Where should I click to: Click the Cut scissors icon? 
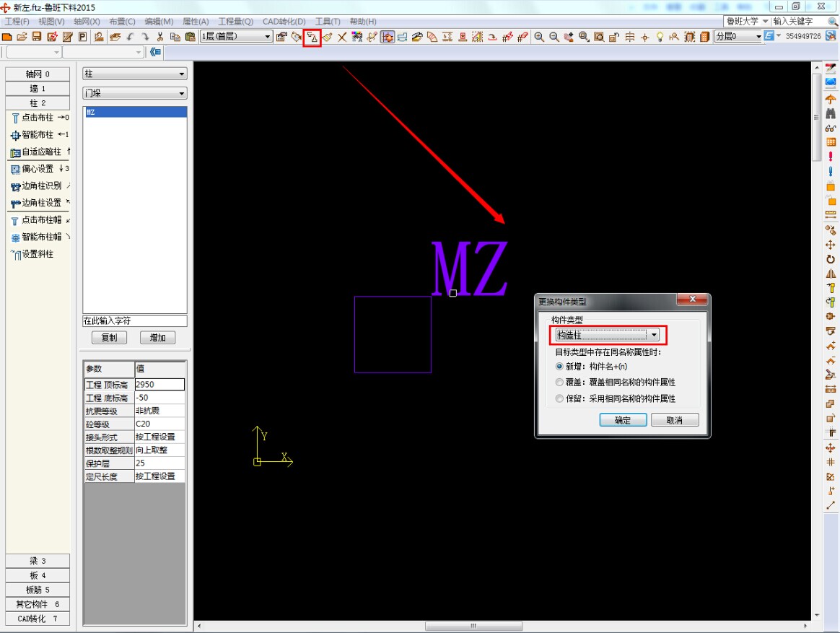159,37
